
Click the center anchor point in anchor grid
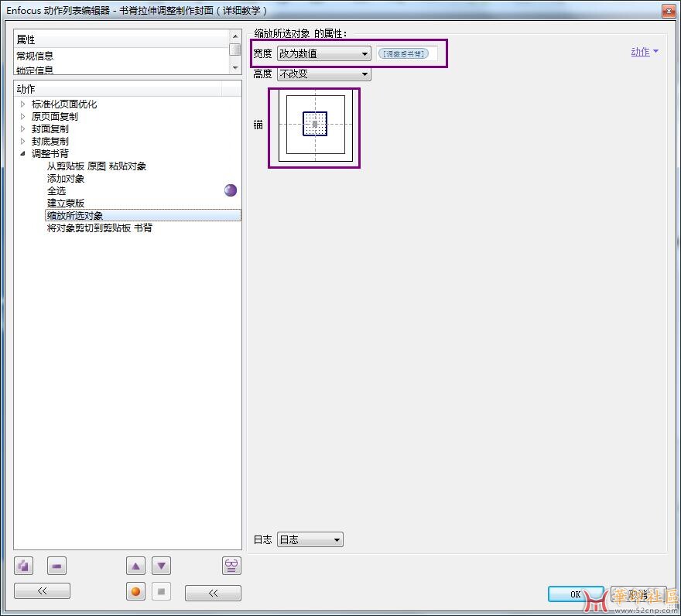(x=315, y=124)
